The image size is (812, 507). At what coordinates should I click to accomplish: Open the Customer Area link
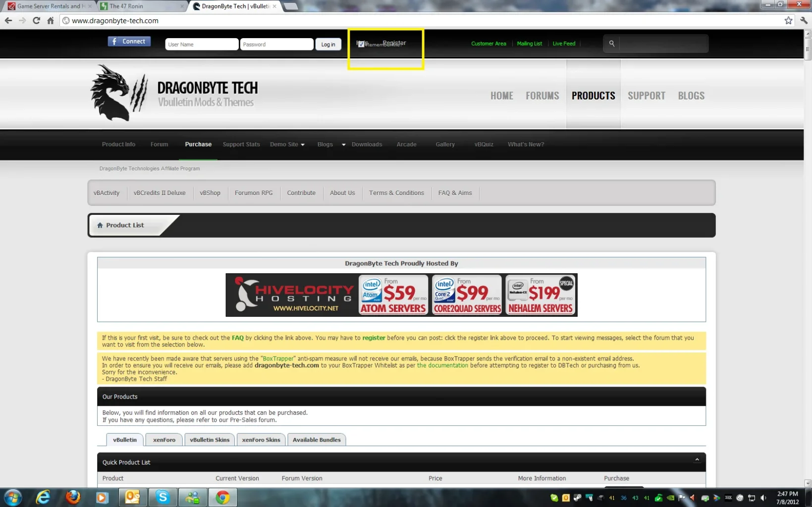488,44
